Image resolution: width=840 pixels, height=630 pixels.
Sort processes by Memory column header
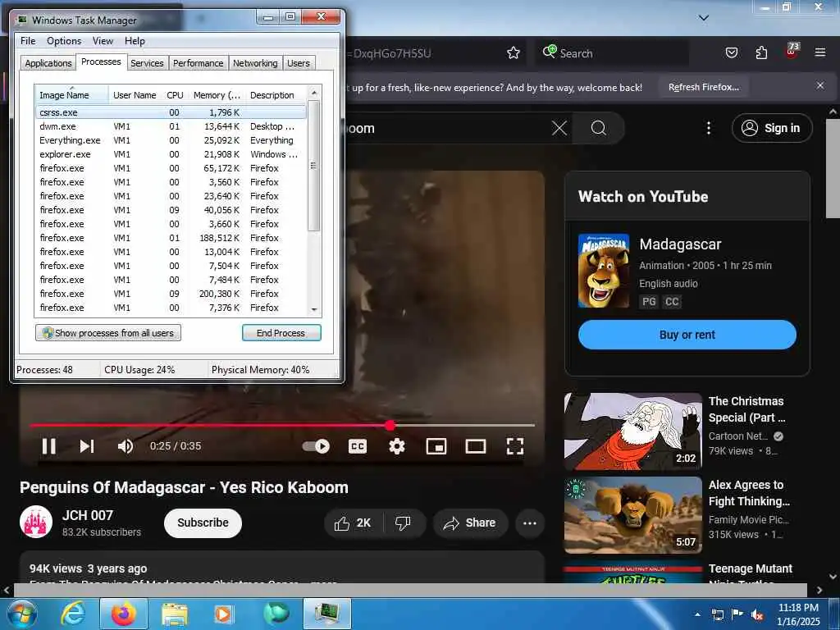[217, 95]
